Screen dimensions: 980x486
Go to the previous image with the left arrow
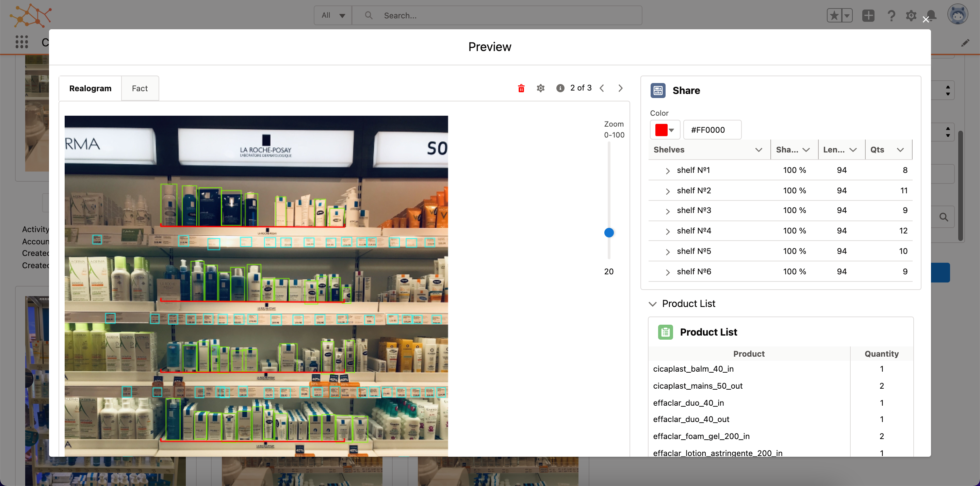click(602, 88)
